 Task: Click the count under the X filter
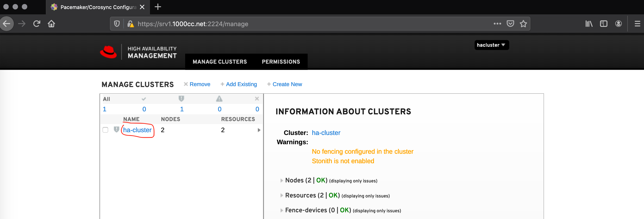[257, 109]
